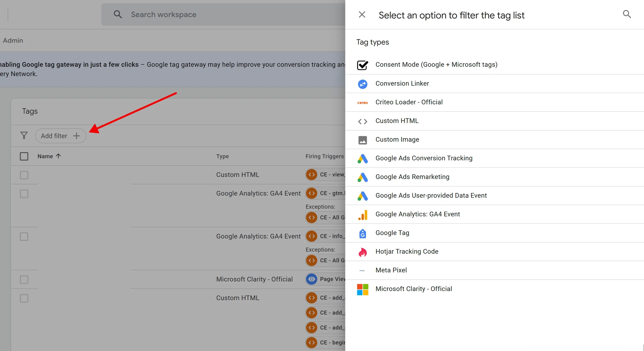Choose the Custom Image picture icon
The image size is (644, 351).
click(362, 140)
